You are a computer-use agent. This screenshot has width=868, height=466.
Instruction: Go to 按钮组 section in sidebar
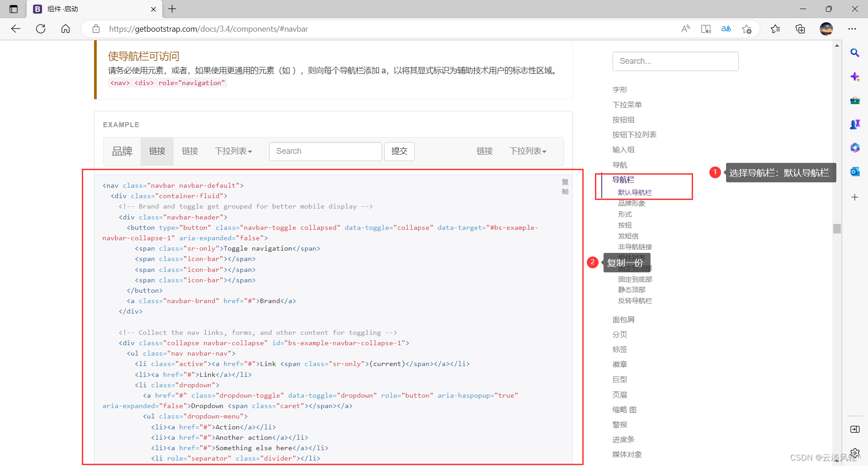(623, 119)
